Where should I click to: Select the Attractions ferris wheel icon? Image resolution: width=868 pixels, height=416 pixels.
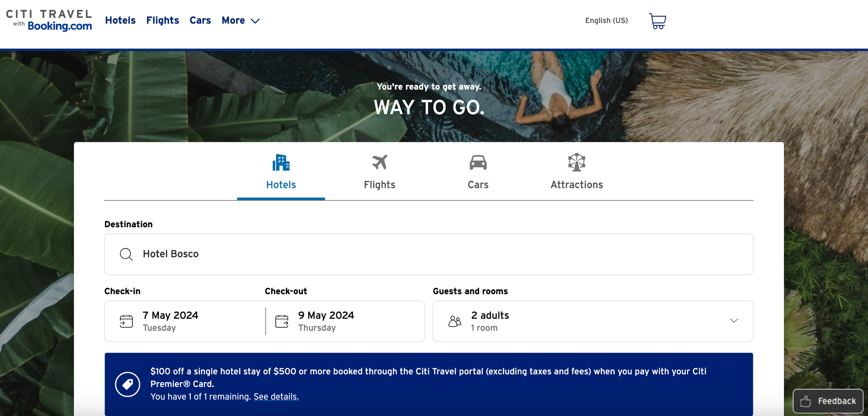pos(576,162)
